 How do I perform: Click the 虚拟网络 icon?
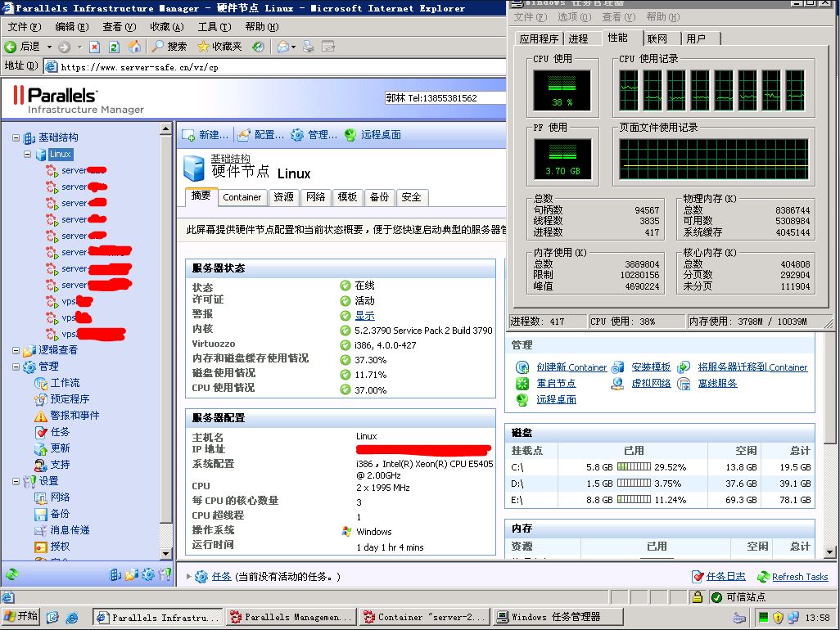(617, 383)
